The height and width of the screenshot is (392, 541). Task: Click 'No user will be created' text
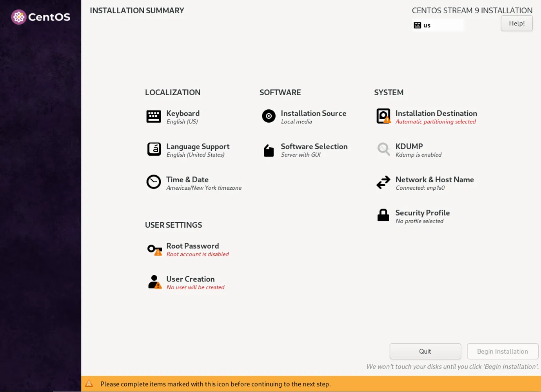(195, 287)
